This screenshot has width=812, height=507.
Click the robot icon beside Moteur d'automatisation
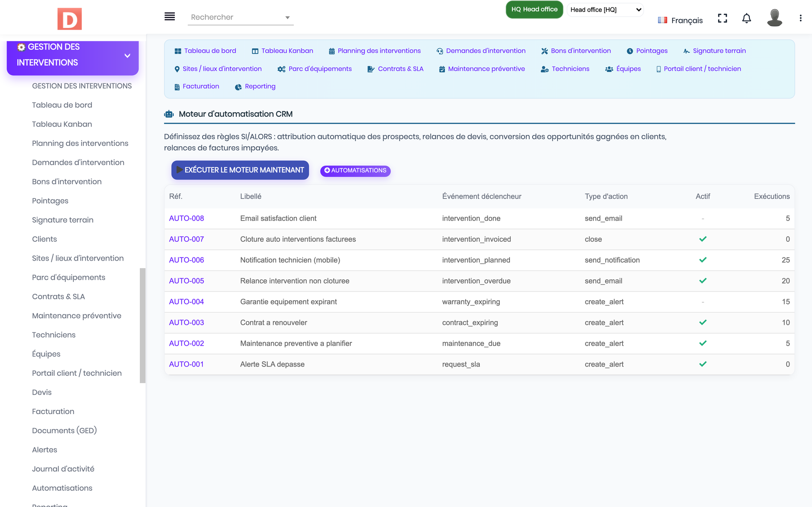(x=169, y=114)
